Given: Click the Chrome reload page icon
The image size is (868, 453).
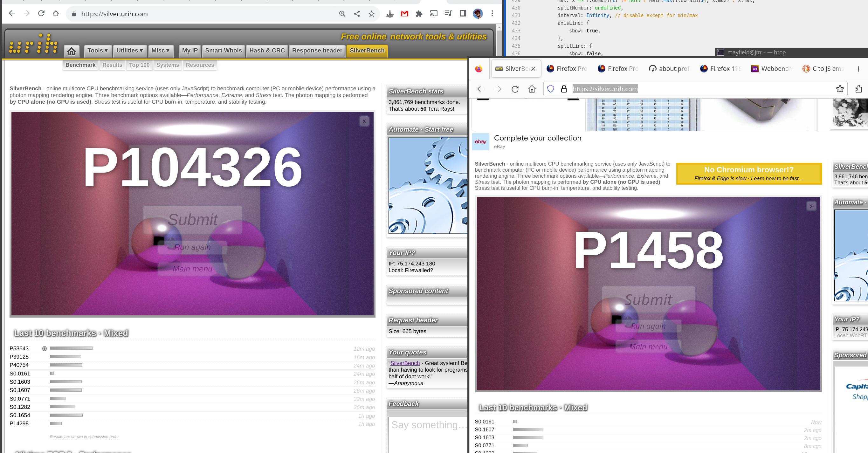Looking at the screenshot, I should click(41, 13).
